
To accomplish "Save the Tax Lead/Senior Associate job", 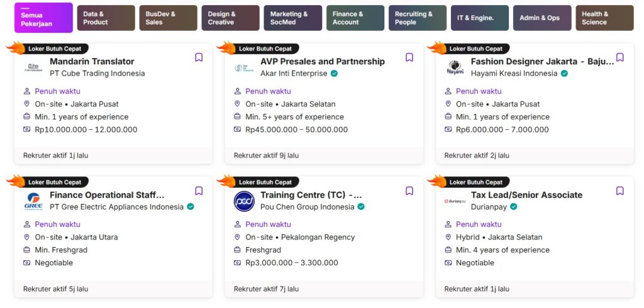I will [619, 191].
